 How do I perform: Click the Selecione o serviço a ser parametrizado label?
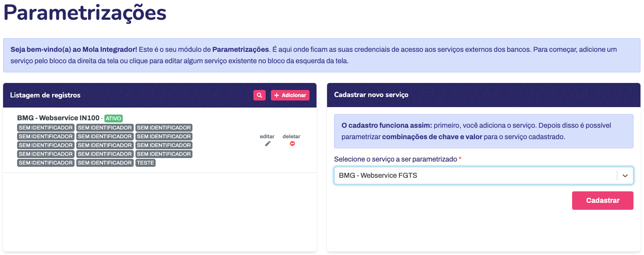pos(395,159)
